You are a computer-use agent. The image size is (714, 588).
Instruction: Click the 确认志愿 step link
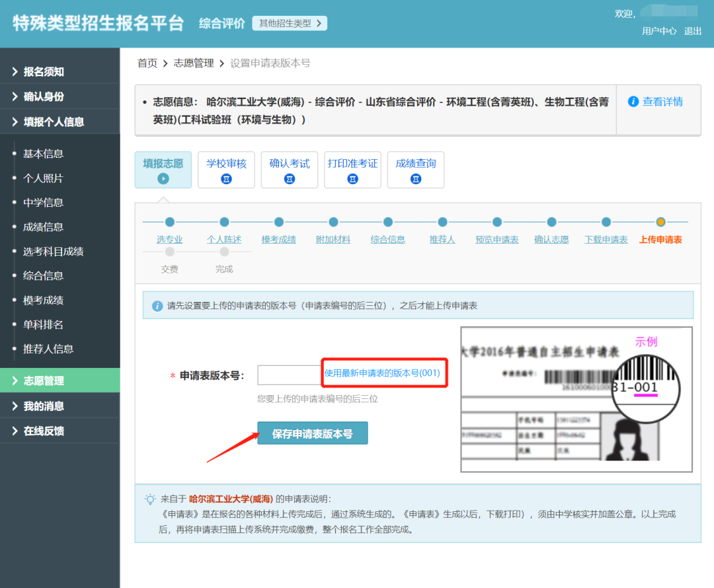[x=551, y=239]
